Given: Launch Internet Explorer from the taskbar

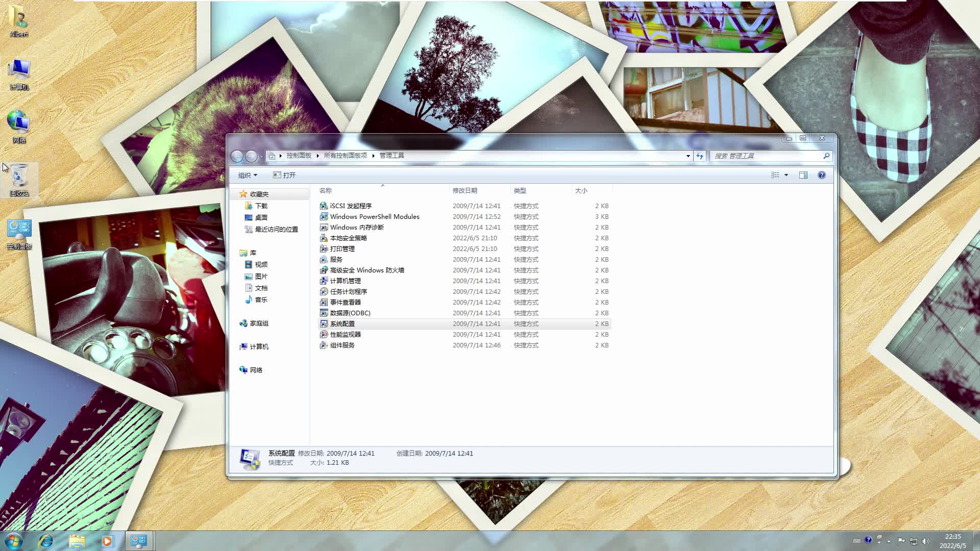Looking at the screenshot, I should [46, 541].
